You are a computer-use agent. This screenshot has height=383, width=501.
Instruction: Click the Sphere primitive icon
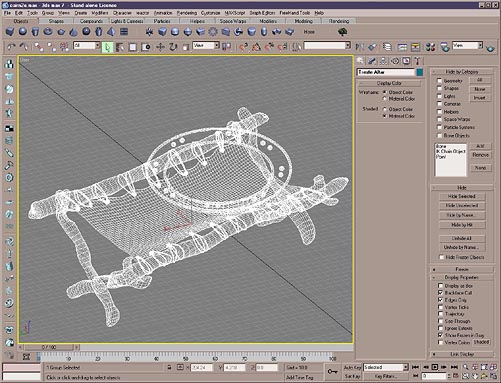point(23,32)
